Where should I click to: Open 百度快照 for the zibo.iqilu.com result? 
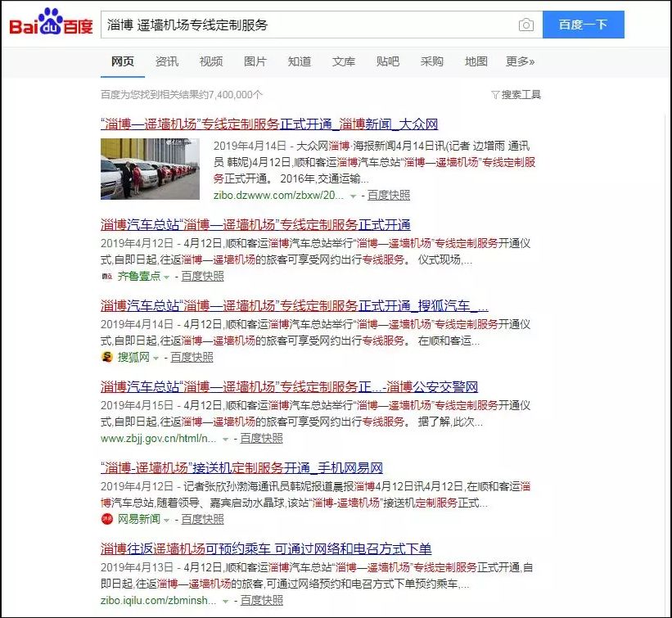pyautogui.click(x=261, y=601)
